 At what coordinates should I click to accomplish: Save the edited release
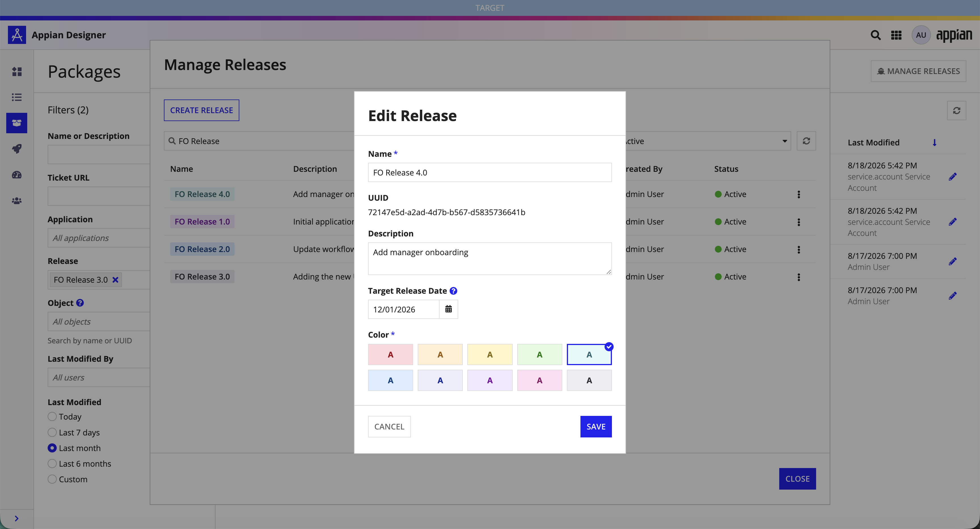(596, 427)
